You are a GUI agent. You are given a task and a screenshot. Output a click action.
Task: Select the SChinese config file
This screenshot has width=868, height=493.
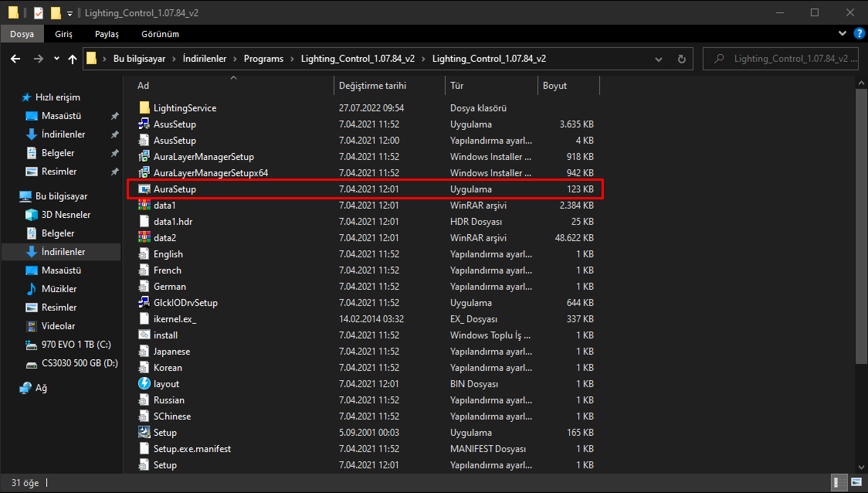tap(172, 416)
